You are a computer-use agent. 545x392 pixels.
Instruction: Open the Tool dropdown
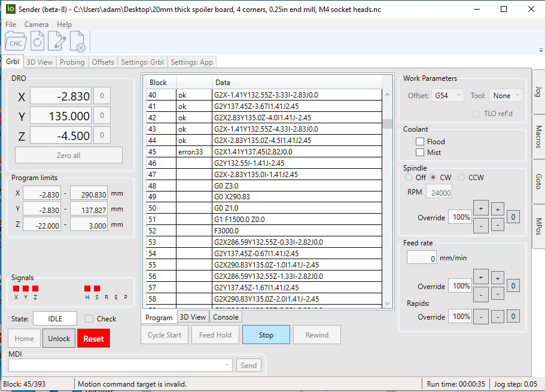(x=506, y=95)
